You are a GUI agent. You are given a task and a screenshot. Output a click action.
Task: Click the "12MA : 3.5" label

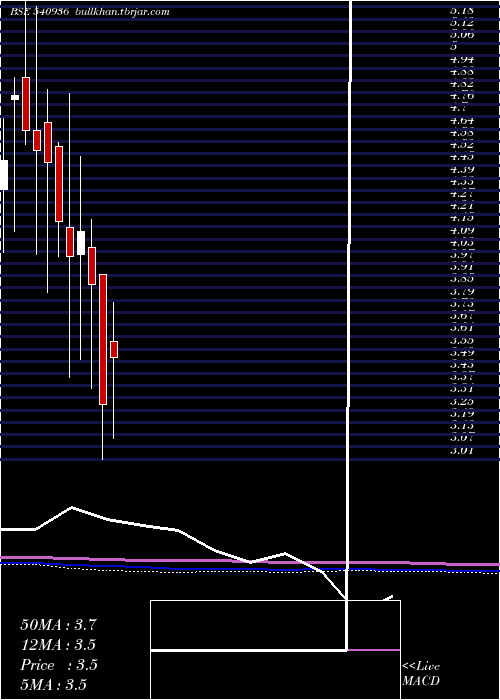pyautogui.click(x=58, y=645)
